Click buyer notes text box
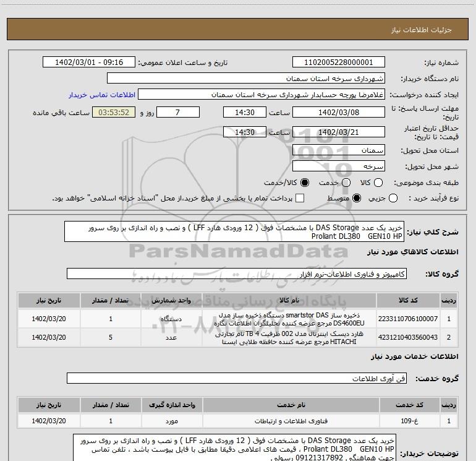The height and width of the screenshot is (461, 476). (234, 447)
